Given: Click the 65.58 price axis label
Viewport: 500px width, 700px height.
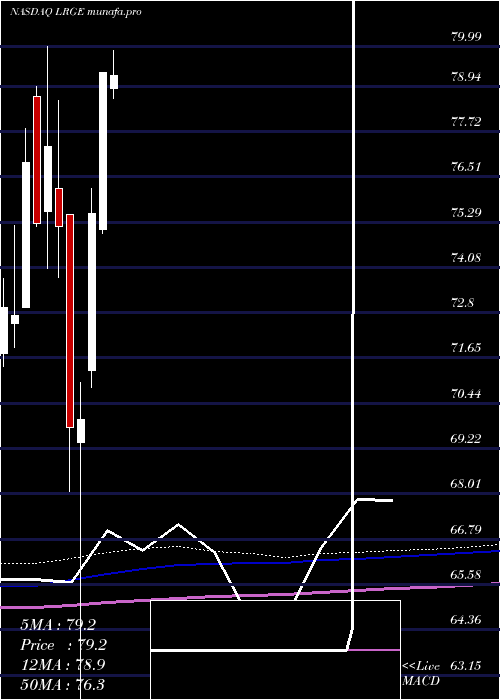Looking at the screenshot, I should tap(466, 575).
